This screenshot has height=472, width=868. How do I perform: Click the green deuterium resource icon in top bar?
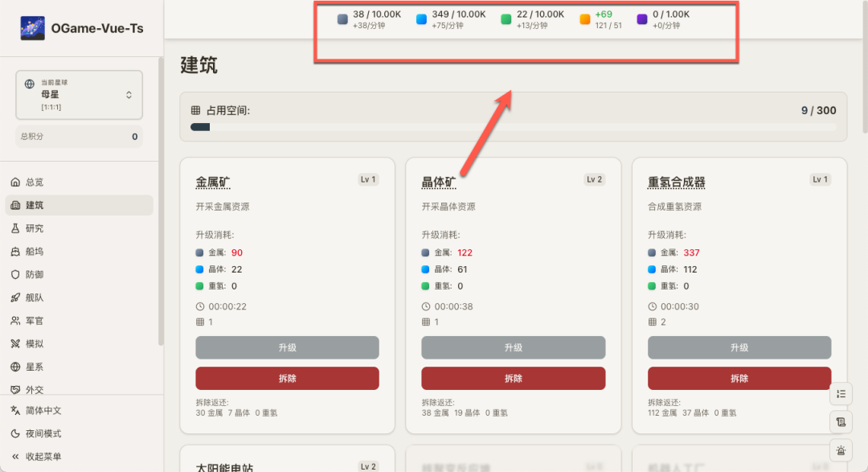click(506, 19)
